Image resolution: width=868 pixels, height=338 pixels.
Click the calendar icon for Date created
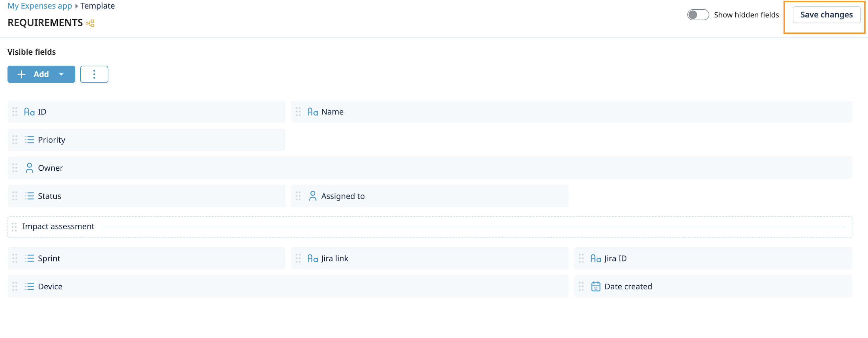[595, 287]
